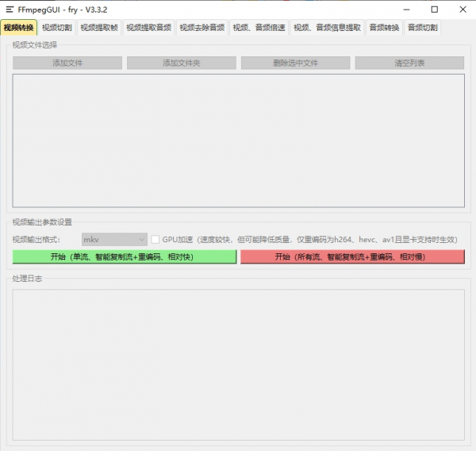Go to the 视频、音频倍速 tab
Screen dimensions: 476x451
click(259, 28)
